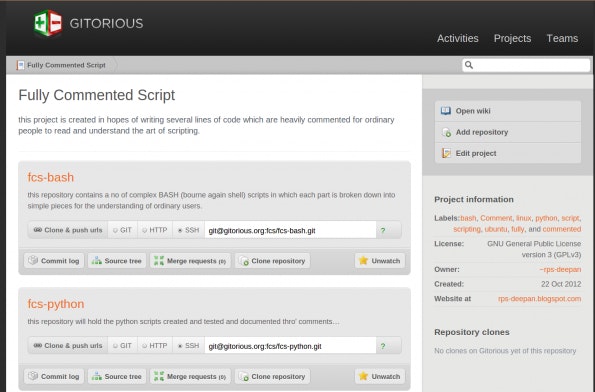Viewport: 595px width, 392px height.
Task: Click fcs-bash Clone repository icon
Action: (x=244, y=261)
